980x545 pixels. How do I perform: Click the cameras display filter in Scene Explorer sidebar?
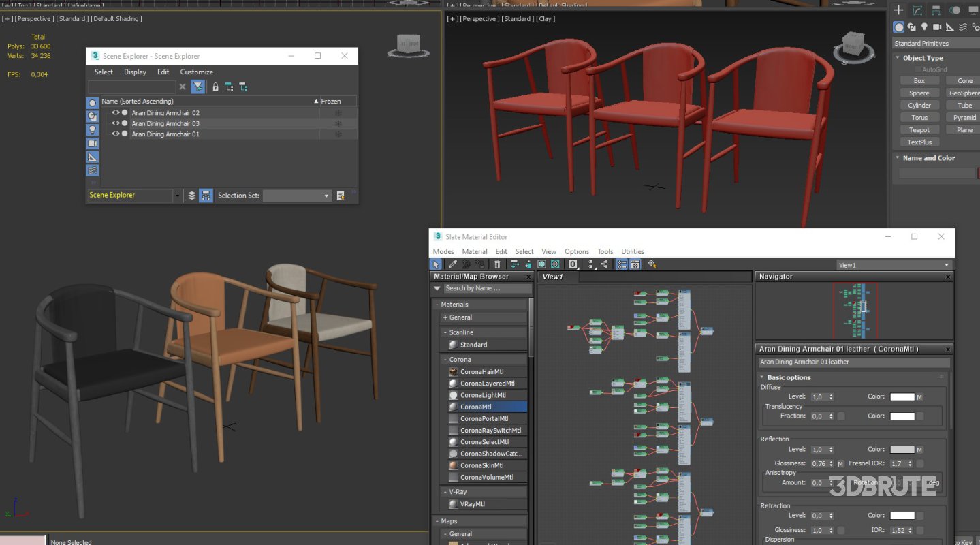pos(93,143)
